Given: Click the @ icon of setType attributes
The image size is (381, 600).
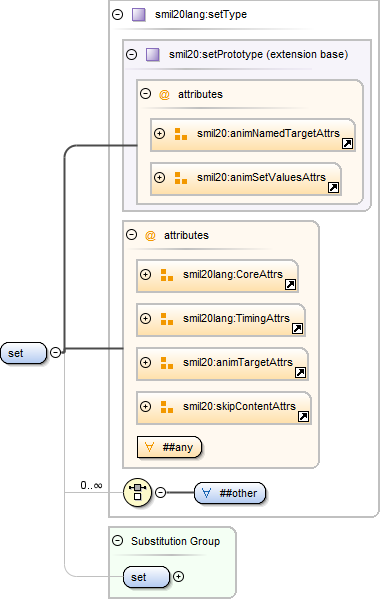Looking at the screenshot, I should (x=150, y=235).
